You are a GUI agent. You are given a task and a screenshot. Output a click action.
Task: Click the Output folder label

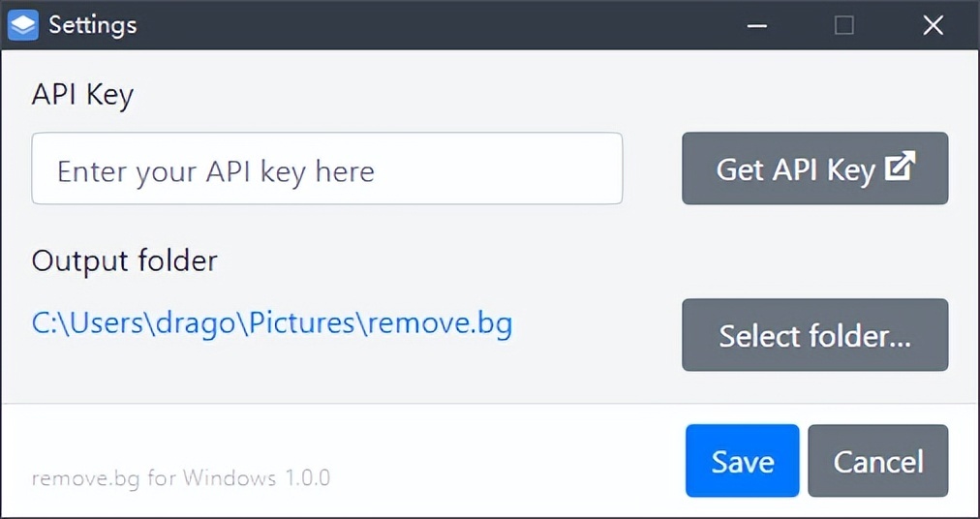tap(124, 260)
